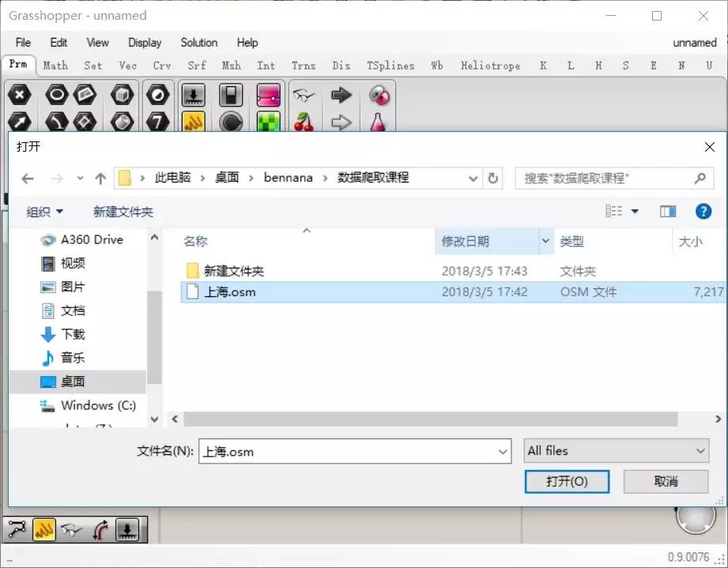The width and height of the screenshot is (728, 568).
Task: Refresh the current folder listing
Action: coord(493,179)
